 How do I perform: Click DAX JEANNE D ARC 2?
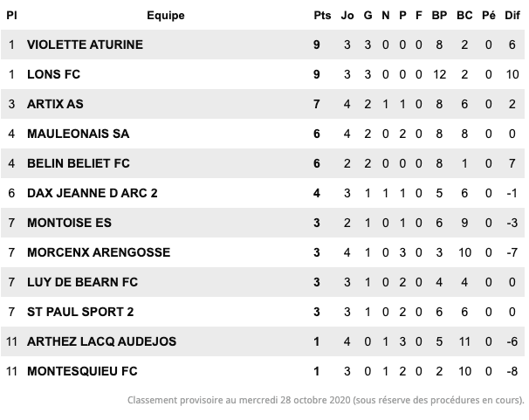click(x=93, y=193)
